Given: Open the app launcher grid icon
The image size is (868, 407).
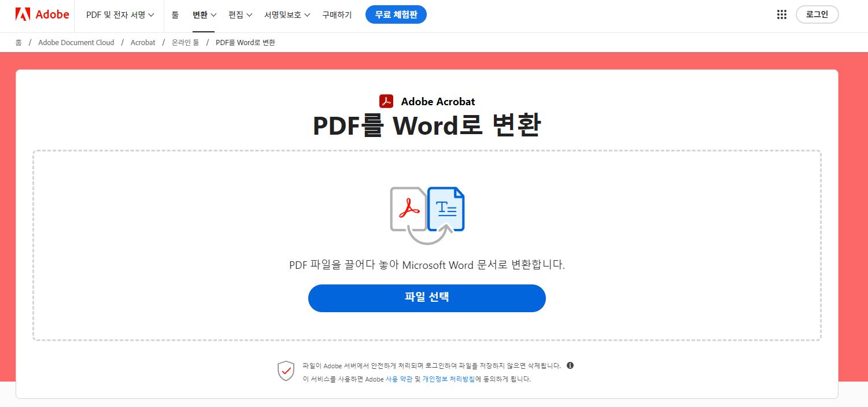Looking at the screenshot, I should tap(782, 14).
